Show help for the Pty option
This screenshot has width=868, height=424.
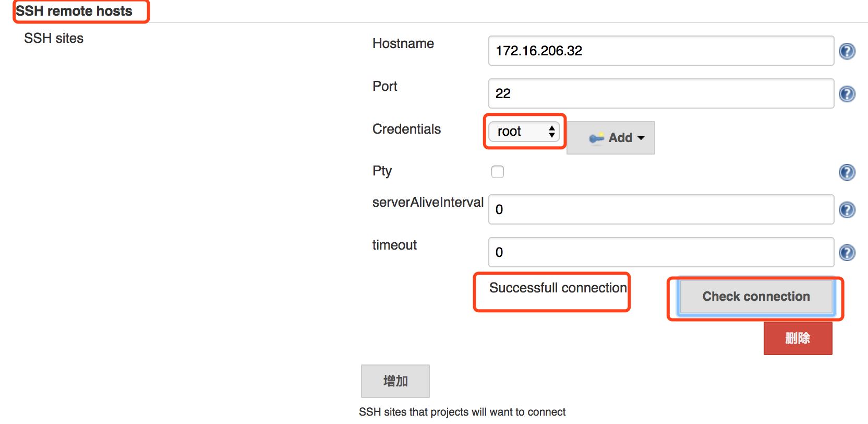point(847,172)
